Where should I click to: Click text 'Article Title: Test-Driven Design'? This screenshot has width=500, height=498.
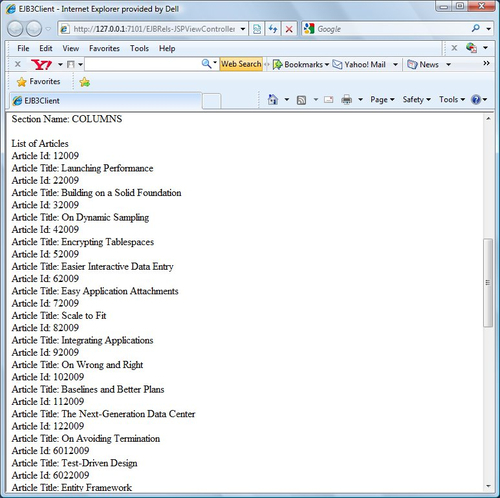point(74,463)
